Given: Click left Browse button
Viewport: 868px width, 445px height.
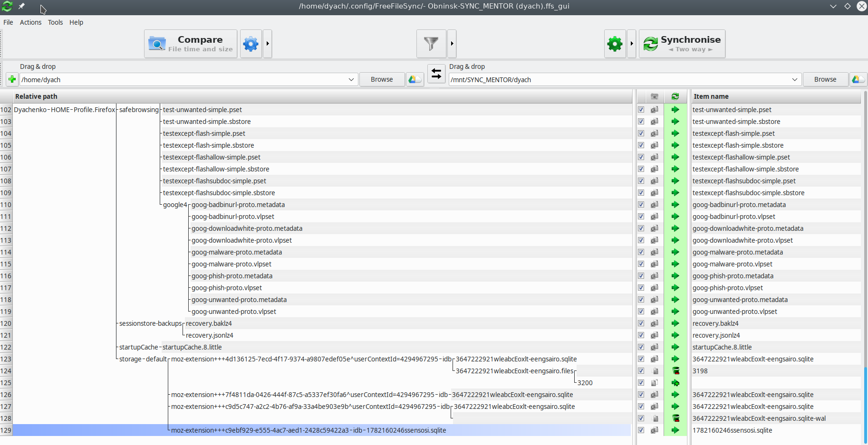Looking at the screenshot, I should coord(382,79).
